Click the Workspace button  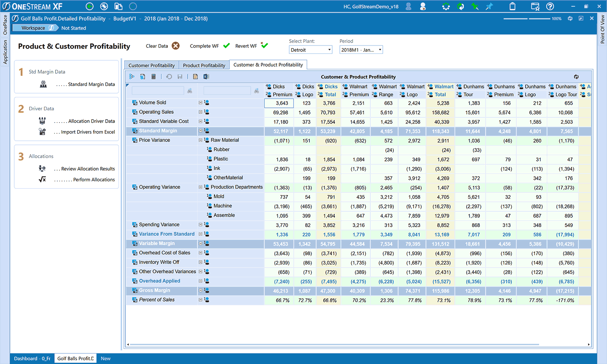pyautogui.click(x=35, y=28)
